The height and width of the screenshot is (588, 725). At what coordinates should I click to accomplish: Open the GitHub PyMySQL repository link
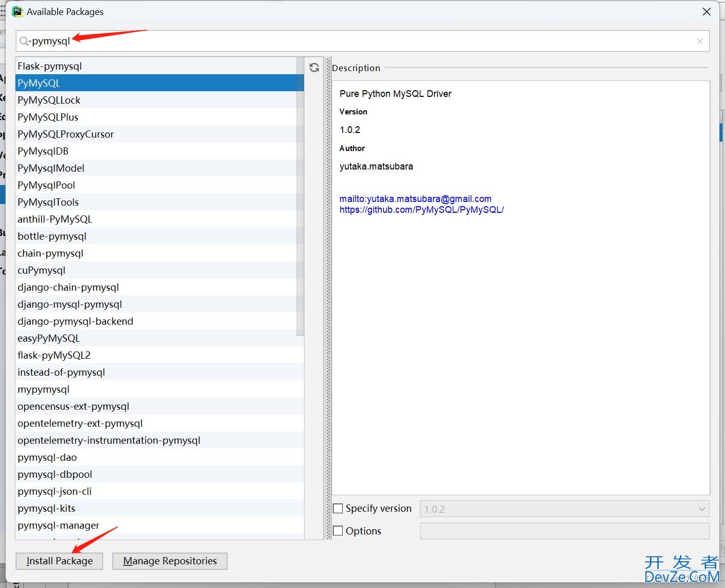coord(421,210)
